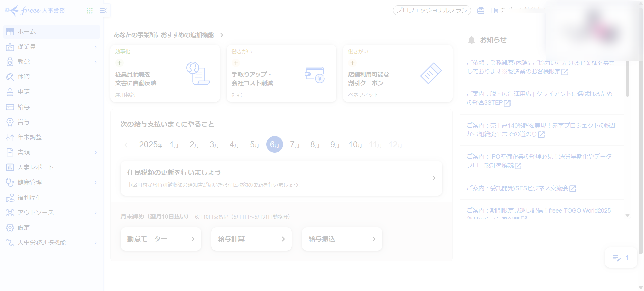Click the bell icon beside お知らせ
644x291 pixels.
point(472,40)
